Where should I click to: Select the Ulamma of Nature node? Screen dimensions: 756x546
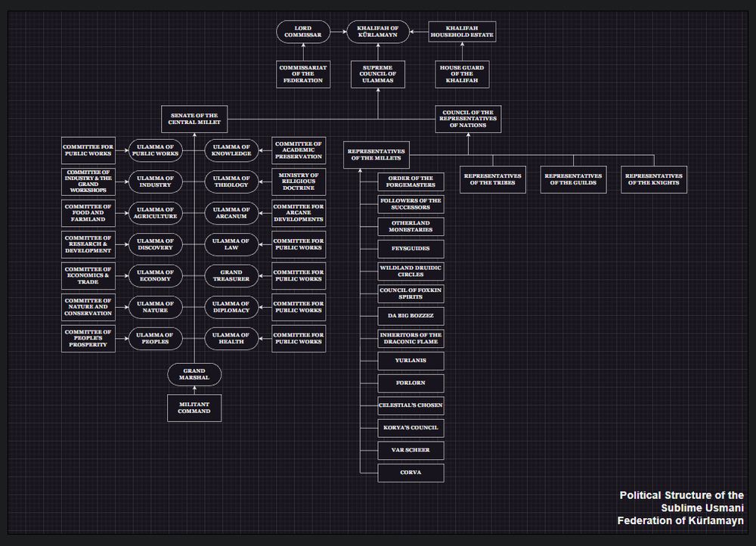pos(155,307)
